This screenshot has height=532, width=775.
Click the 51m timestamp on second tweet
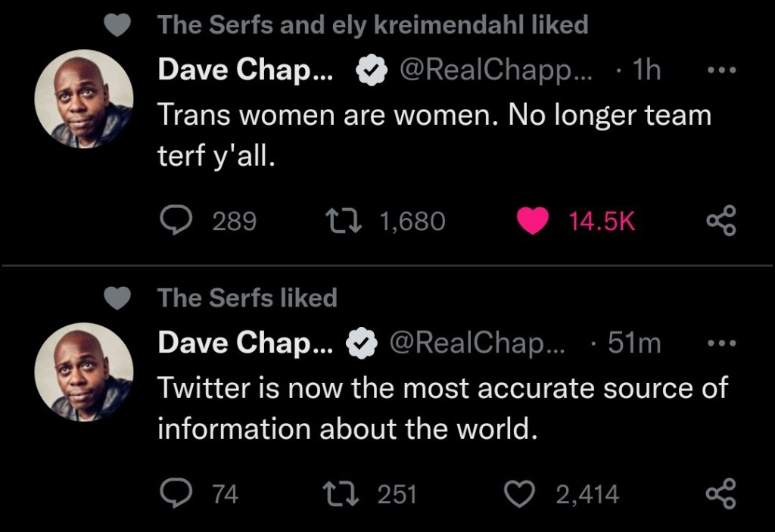tap(634, 344)
